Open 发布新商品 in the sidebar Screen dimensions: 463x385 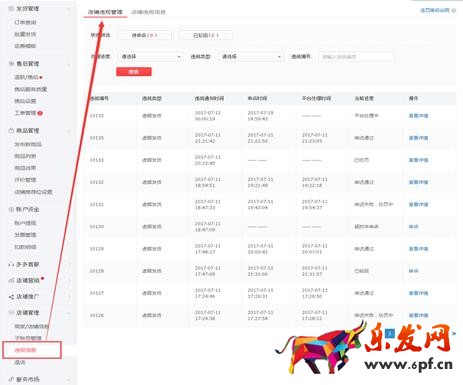[28, 144]
